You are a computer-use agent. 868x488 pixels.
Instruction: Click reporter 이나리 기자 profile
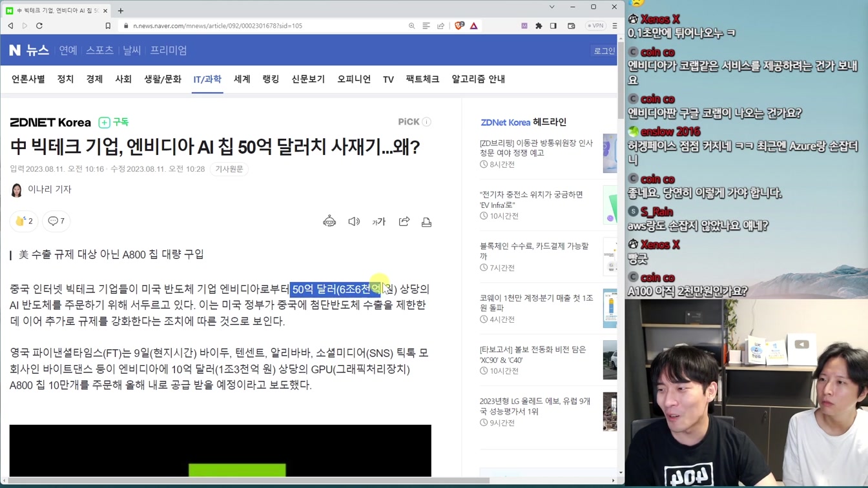click(42, 189)
